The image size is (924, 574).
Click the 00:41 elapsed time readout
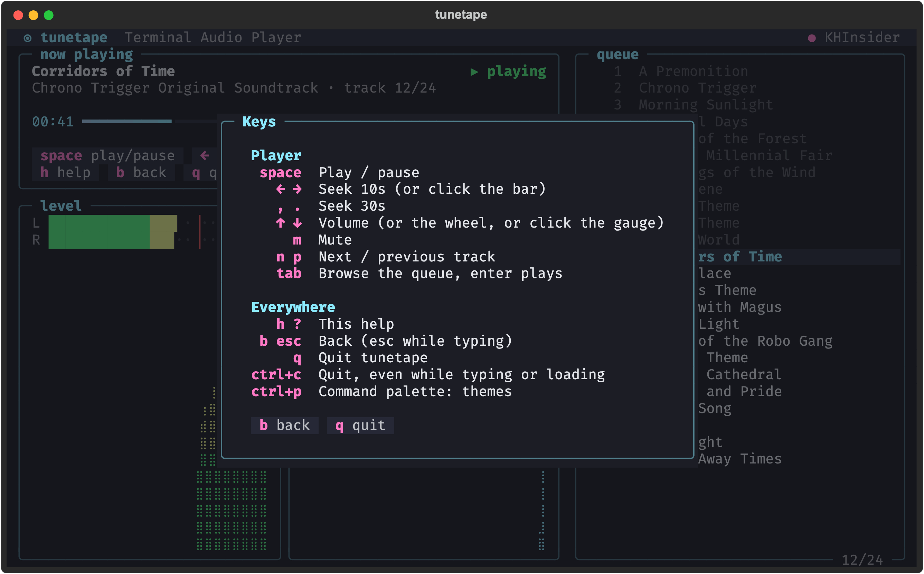click(x=53, y=122)
